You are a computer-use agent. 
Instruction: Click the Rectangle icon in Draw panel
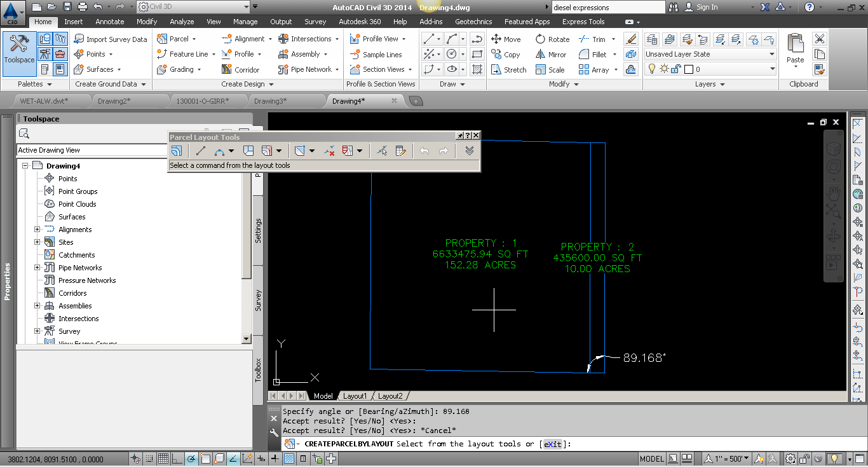pos(477,54)
